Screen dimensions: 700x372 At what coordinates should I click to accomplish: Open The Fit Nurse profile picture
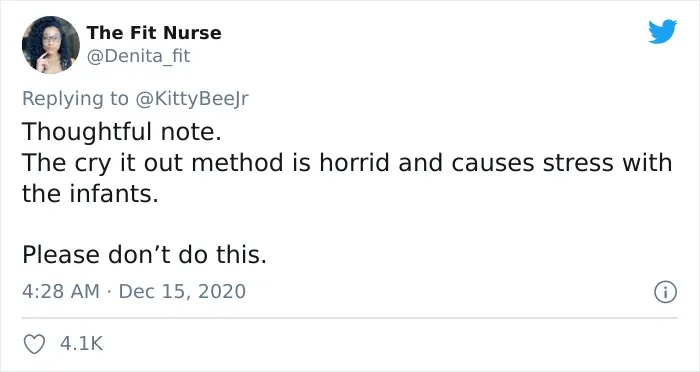(x=51, y=45)
